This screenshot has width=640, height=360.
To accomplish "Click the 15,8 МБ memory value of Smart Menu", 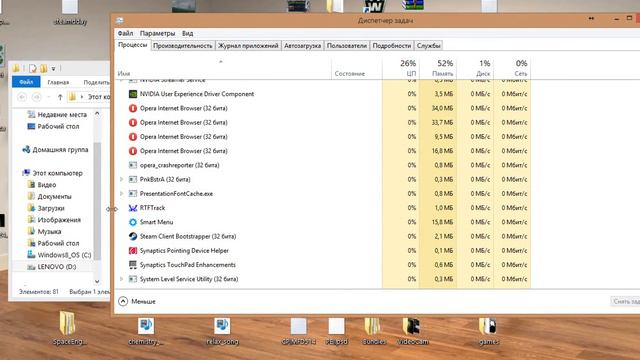I will click(x=443, y=222).
